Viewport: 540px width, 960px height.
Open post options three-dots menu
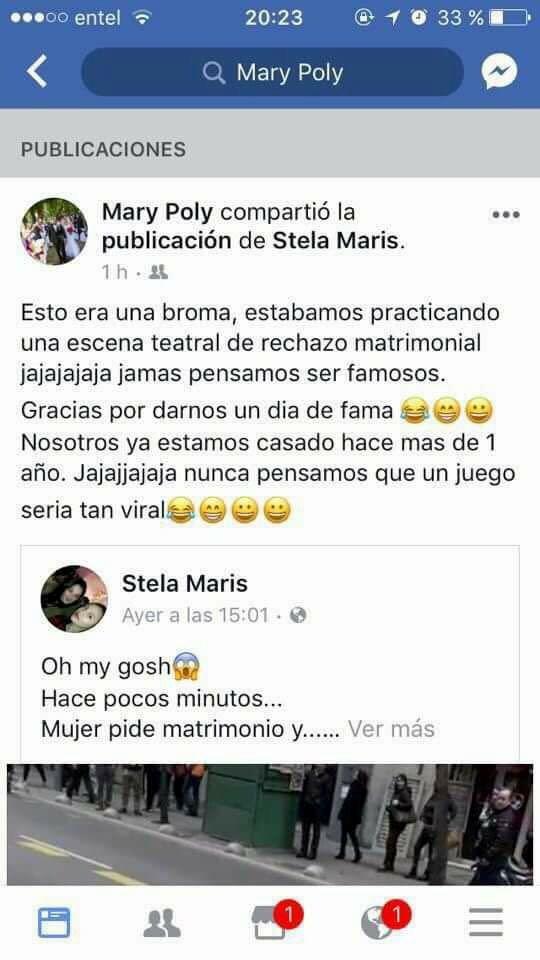(x=506, y=215)
